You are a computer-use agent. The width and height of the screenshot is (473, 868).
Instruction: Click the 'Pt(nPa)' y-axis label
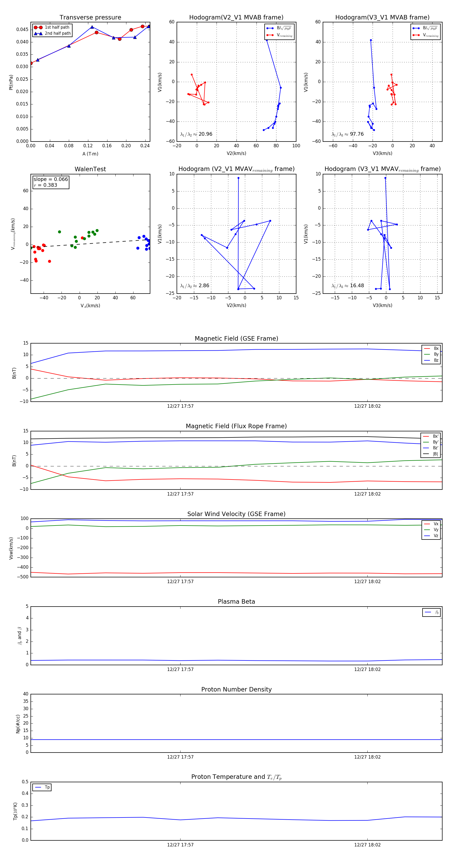coord(11,82)
